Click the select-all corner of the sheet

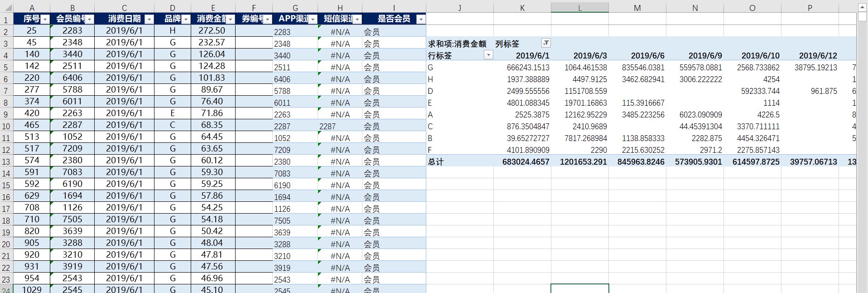coord(6,8)
